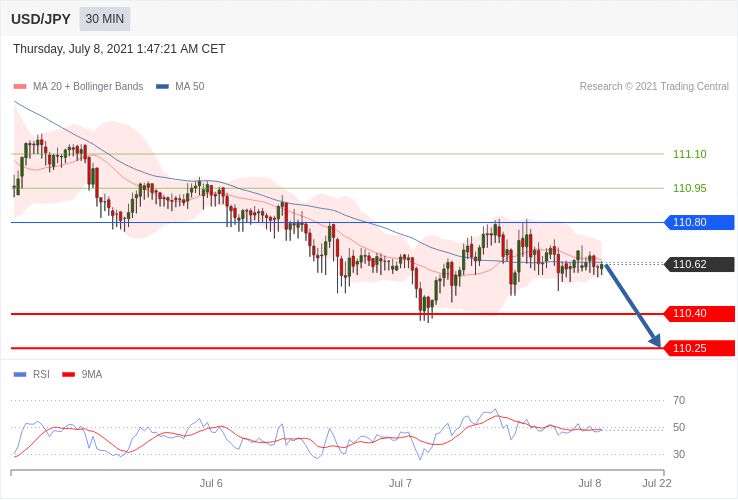Click the Jul 6 date marker
738x500 pixels.
coord(211,484)
